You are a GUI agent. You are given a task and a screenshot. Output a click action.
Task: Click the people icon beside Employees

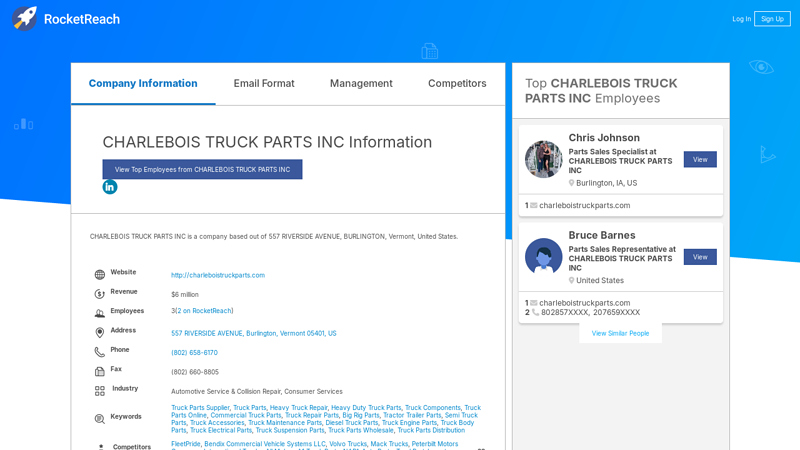[99, 313]
